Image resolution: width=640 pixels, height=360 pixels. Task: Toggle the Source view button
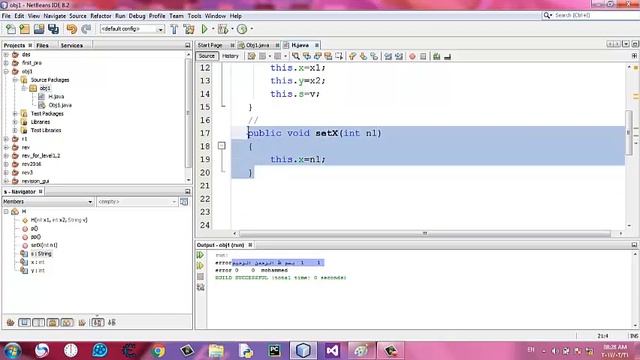point(207,56)
